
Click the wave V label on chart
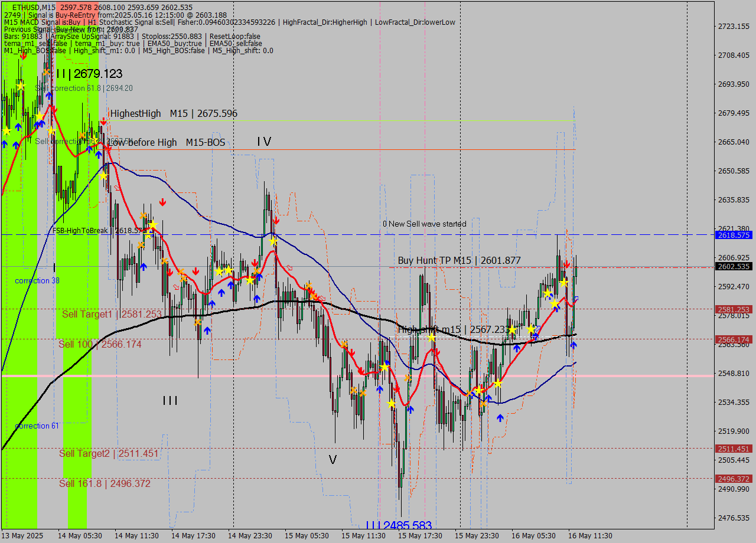click(x=333, y=459)
